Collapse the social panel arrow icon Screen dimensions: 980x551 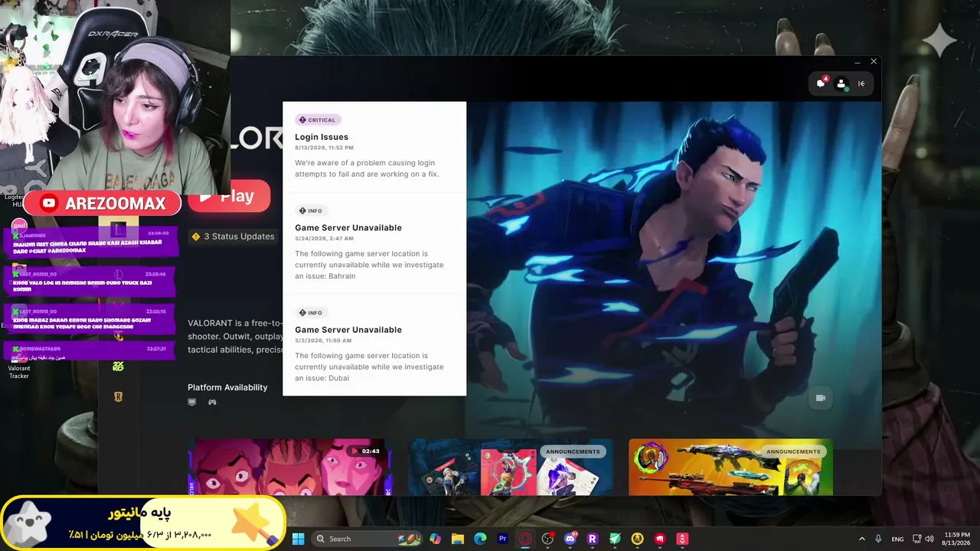(861, 83)
